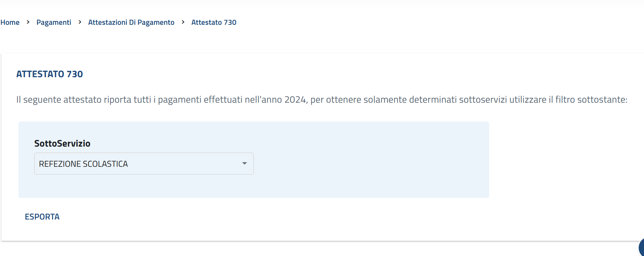Image resolution: width=644 pixels, height=256 pixels.
Task: Select the REFEZIONE SCOLASTICA value text
Action: pyautogui.click(x=83, y=164)
